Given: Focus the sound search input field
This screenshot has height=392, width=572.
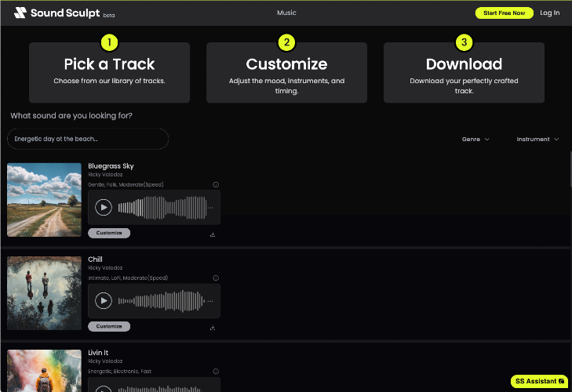Looking at the screenshot, I should point(88,139).
